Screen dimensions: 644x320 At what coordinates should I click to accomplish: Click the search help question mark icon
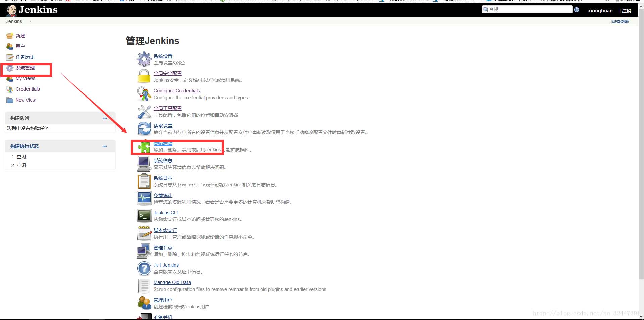577,10
